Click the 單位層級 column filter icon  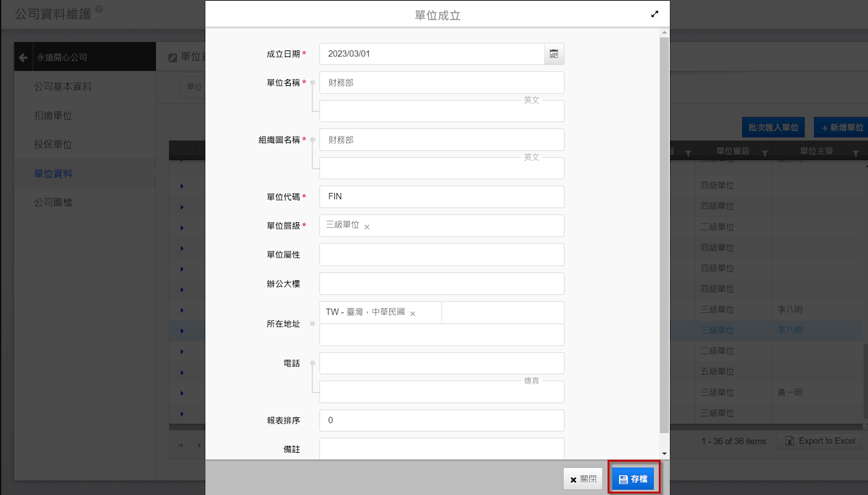click(764, 153)
